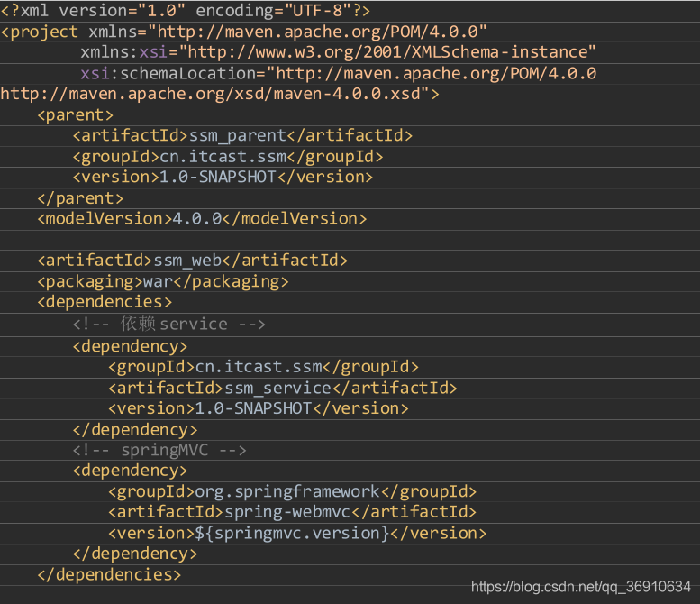Click the ssm_parent artifactId line
This screenshot has width=700, height=604.
coord(242,135)
